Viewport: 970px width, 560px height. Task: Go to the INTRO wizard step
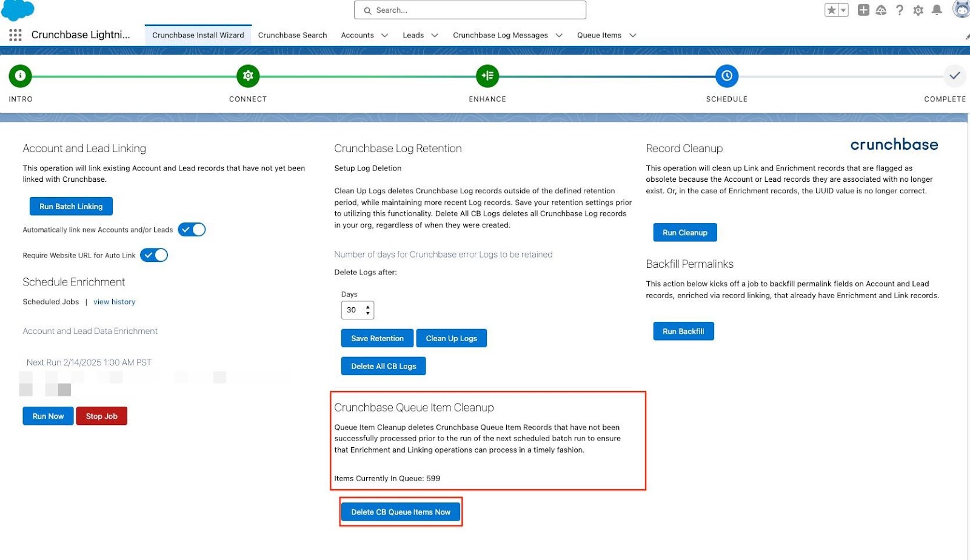coord(20,76)
